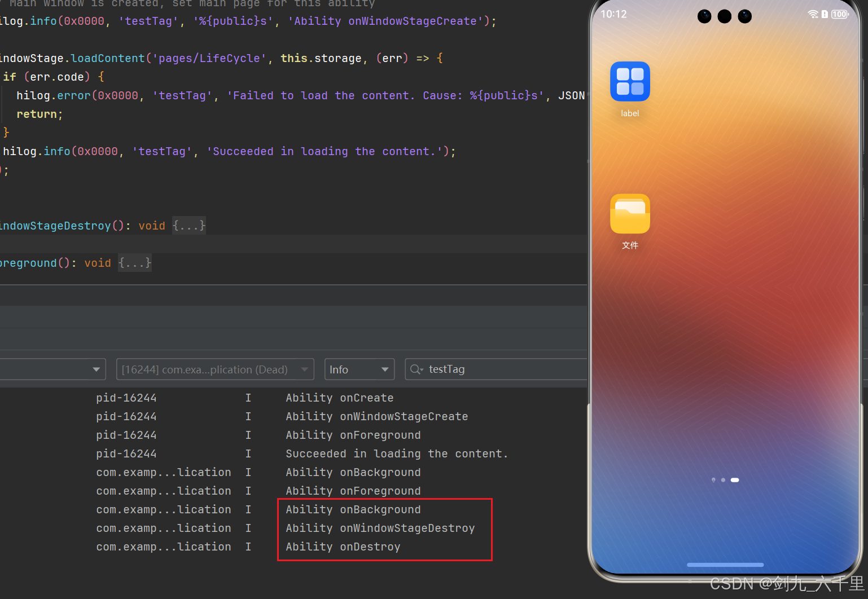Select the 'Ability onWindowStageDestroy' log line
The image size is (868, 599).
[380, 528]
